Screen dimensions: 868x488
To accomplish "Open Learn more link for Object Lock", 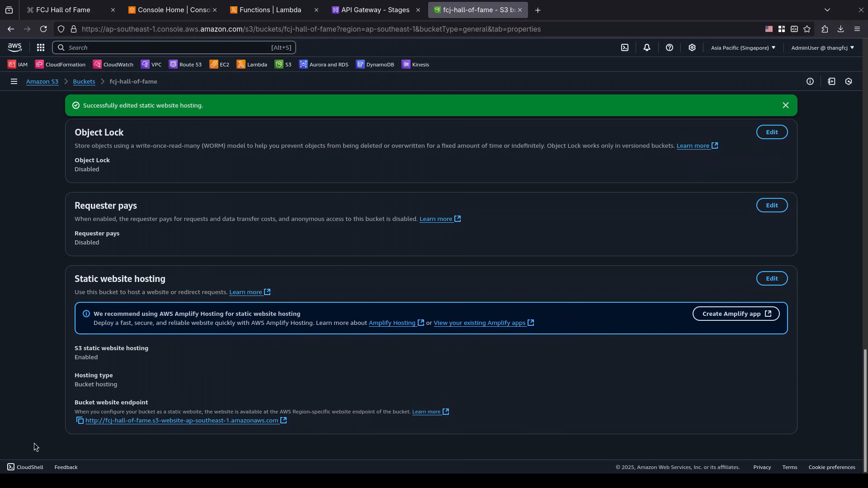I will pyautogui.click(x=697, y=146).
